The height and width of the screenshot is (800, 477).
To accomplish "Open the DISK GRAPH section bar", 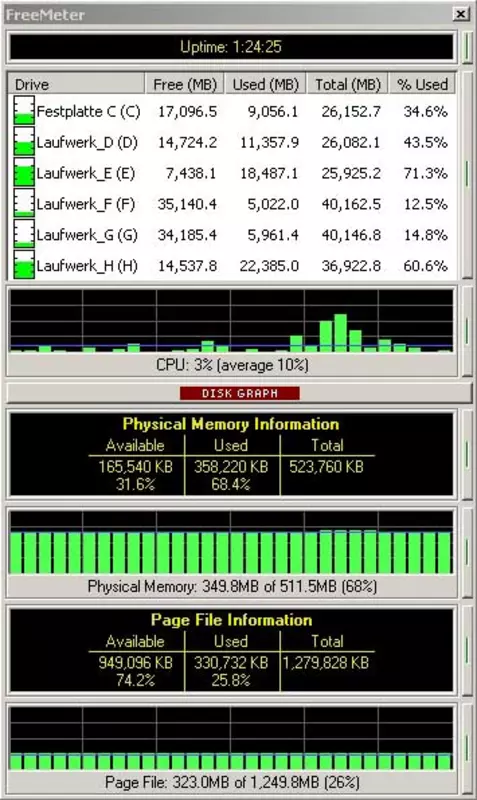I will 239,393.
